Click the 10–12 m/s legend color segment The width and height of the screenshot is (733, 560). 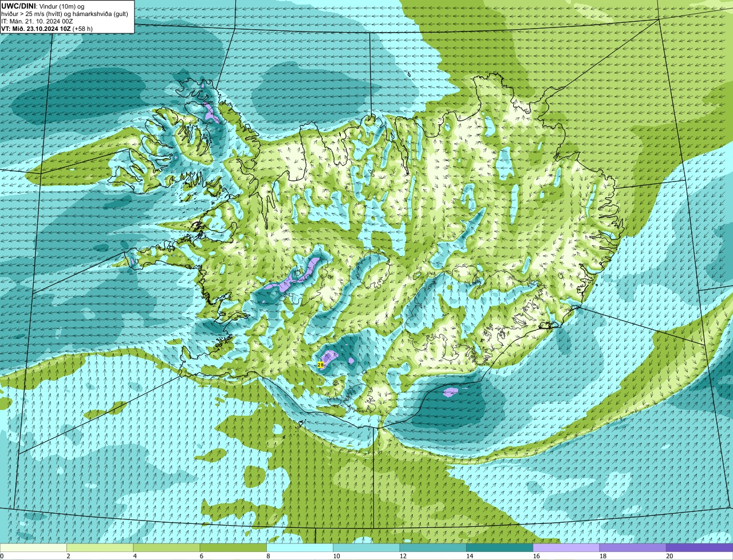tap(366, 547)
